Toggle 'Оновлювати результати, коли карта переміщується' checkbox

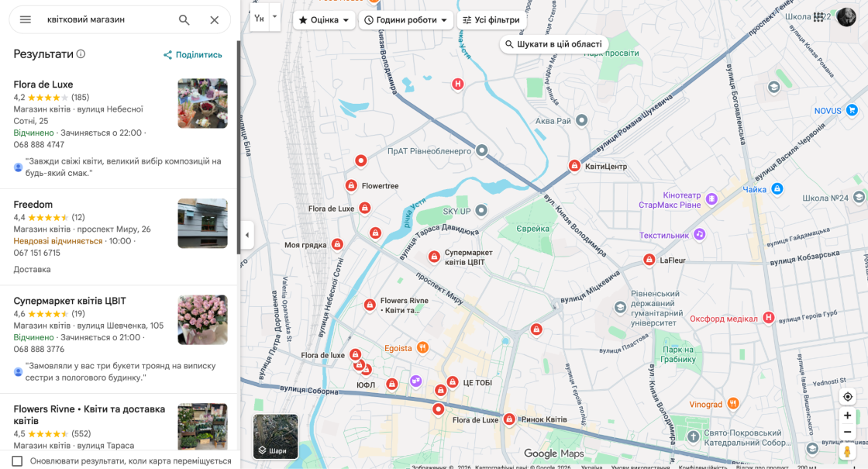17,460
